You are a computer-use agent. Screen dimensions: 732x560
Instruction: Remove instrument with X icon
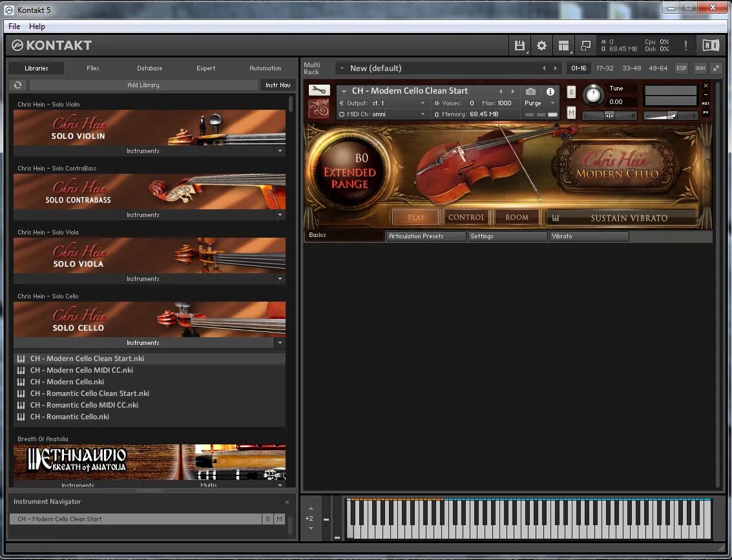point(706,86)
